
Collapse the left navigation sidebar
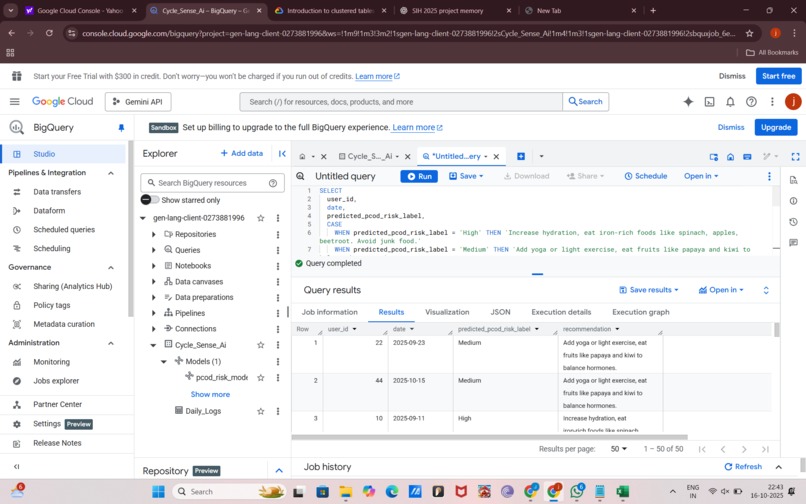point(16,466)
